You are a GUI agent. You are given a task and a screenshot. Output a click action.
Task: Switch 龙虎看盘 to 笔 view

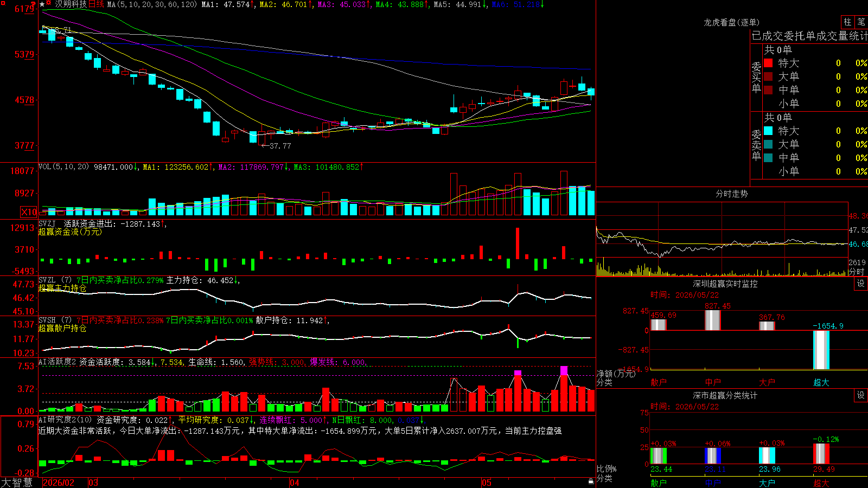[861, 22]
